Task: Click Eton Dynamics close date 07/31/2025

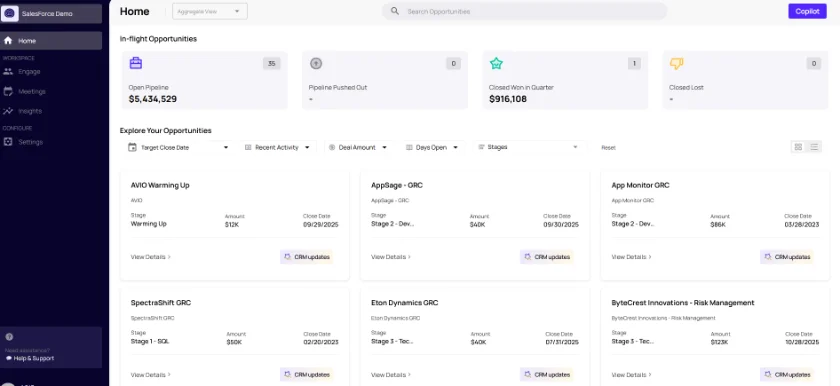Action: click(x=562, y=342)
